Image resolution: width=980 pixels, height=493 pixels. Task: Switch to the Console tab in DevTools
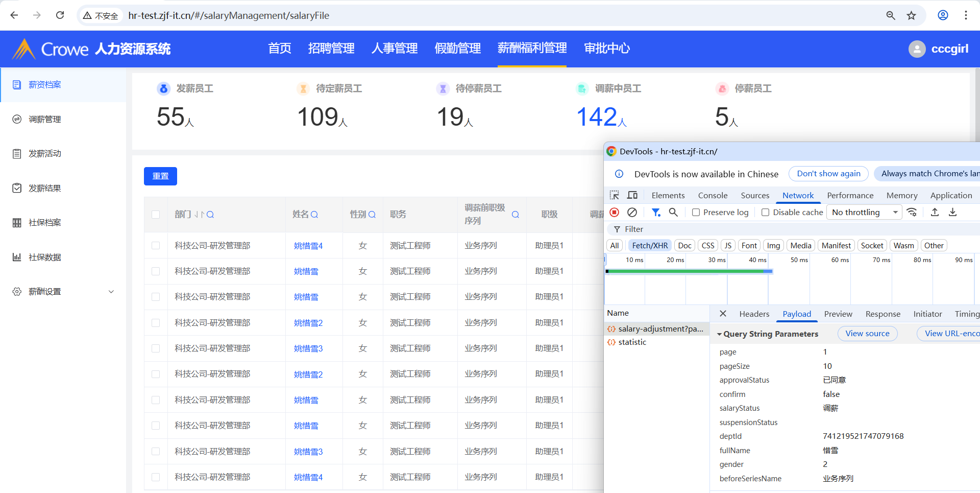pyautogui.click(x=713, y=195)
